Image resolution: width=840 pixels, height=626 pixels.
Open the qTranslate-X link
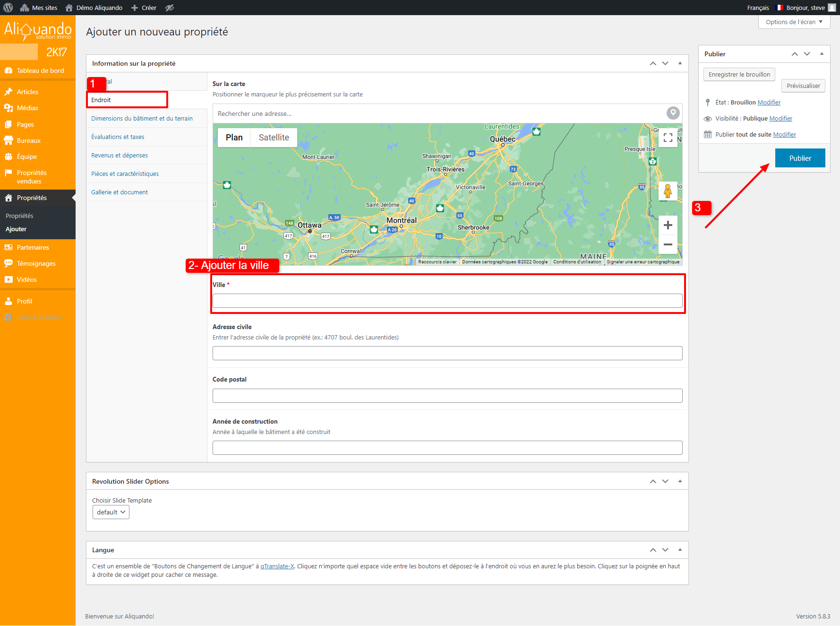277,566
